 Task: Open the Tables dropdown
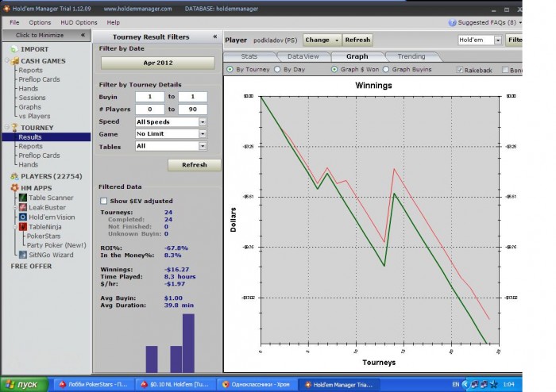203,146
